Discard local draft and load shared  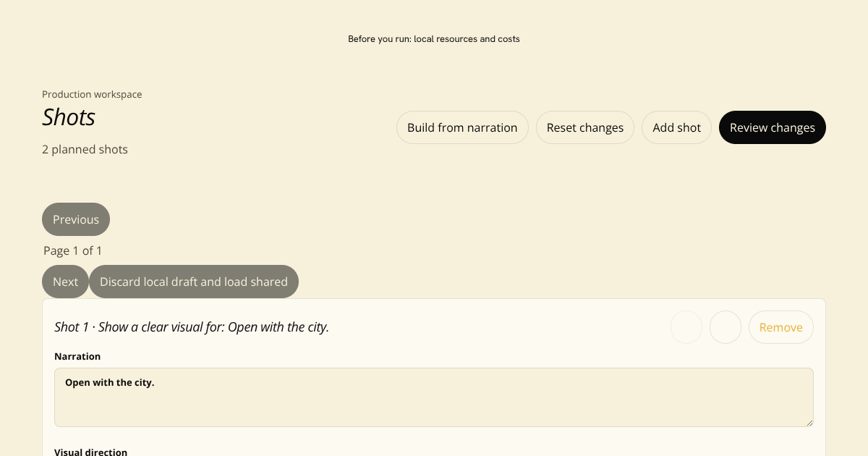pos(194,282)
